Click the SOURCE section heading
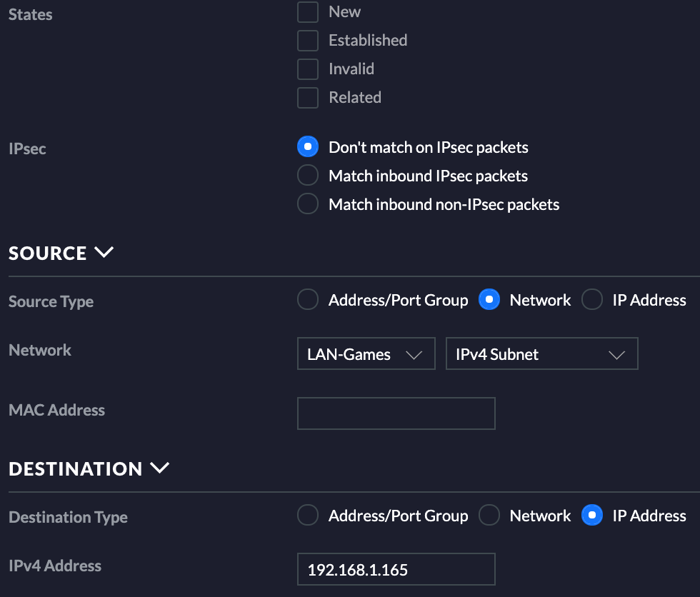The image size is (700, 597). [47, 254]
